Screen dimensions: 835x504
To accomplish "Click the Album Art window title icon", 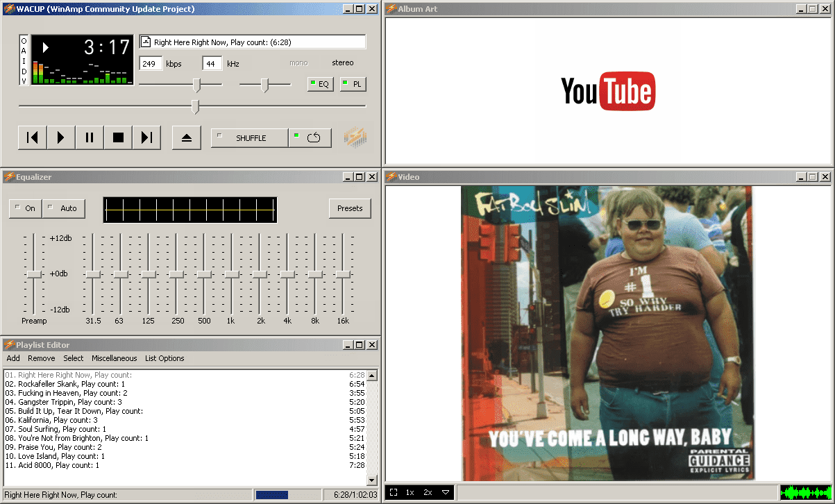I will click(x=391, y=9).
